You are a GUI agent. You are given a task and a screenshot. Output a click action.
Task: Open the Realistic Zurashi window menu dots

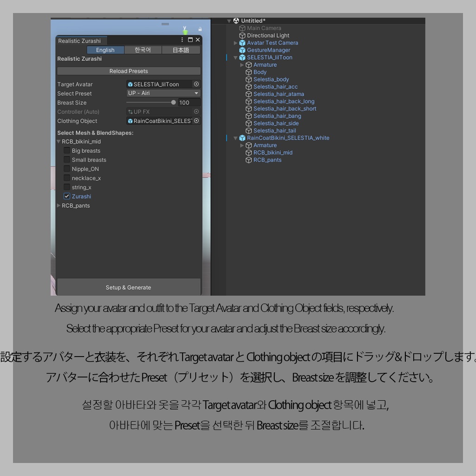point(182,40)
